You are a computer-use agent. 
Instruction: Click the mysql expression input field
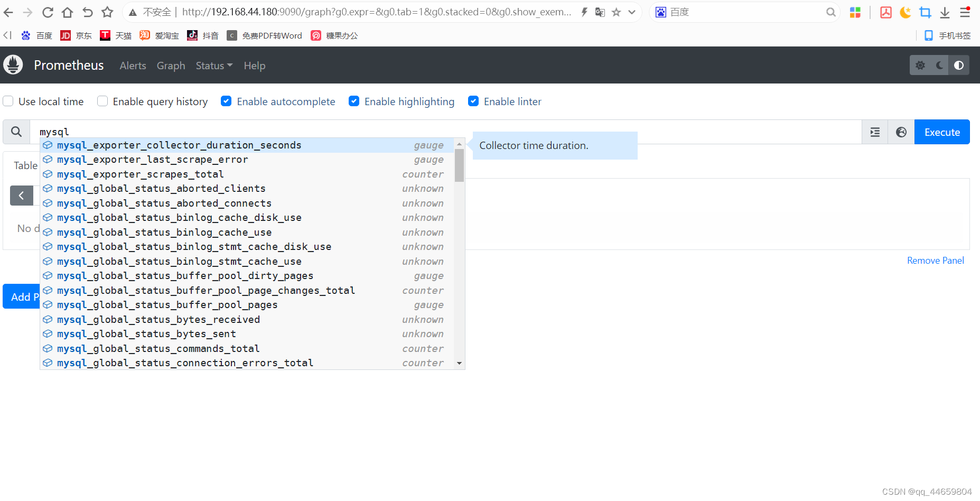[x=445, y=132]
